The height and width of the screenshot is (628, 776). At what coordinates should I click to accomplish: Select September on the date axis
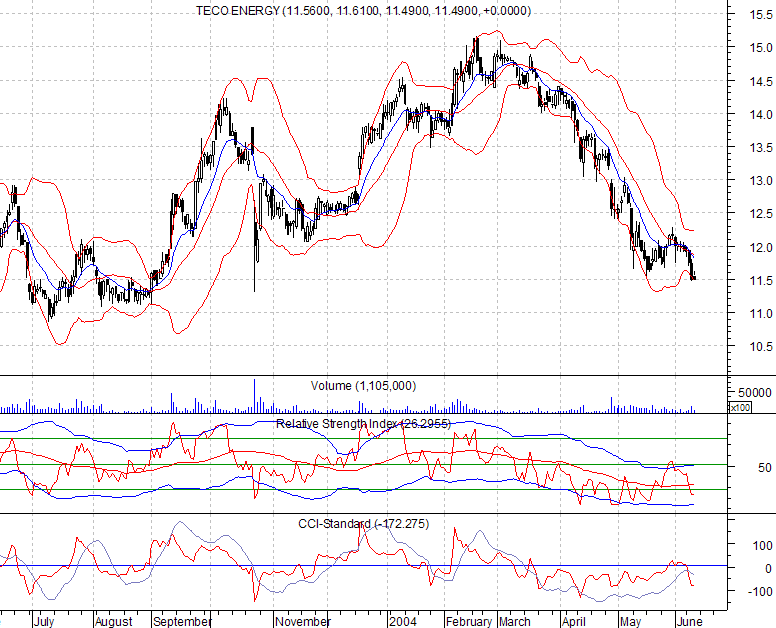[x=182, y=621]
